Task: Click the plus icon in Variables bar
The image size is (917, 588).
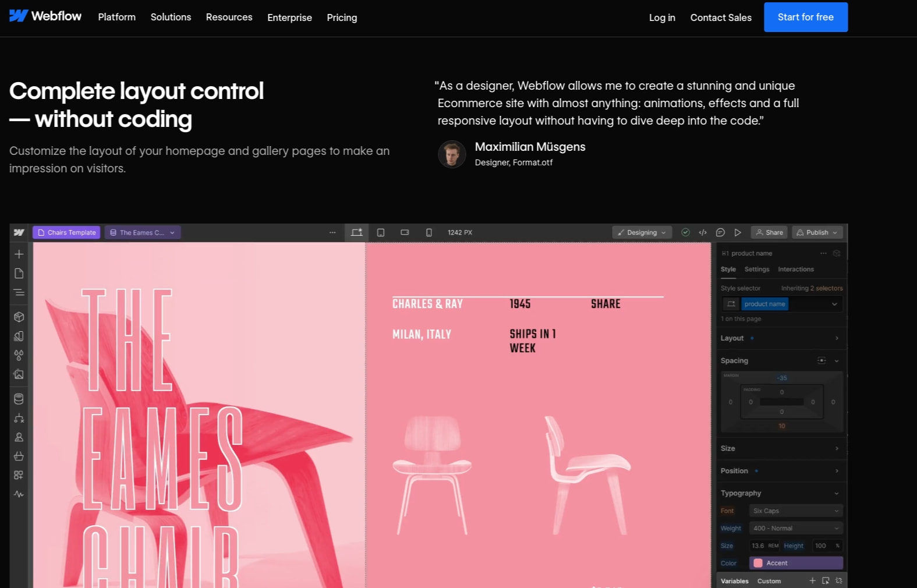Action: 812,581
